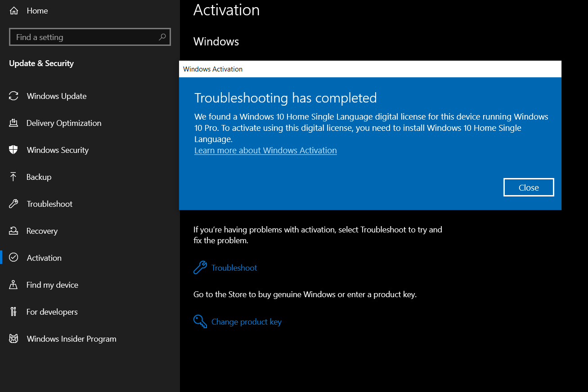Click the Find my device person icon

[x=13, y=285]
